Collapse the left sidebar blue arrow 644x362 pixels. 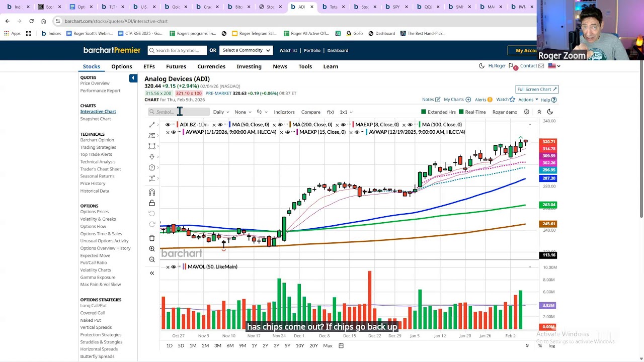(x=133, y=78)
